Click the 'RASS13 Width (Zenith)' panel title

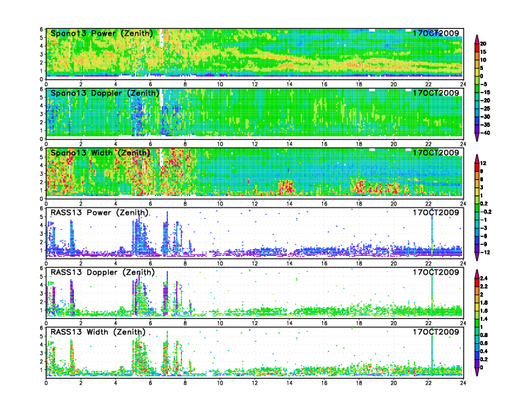pyautogui.click(x=98, y=332)
